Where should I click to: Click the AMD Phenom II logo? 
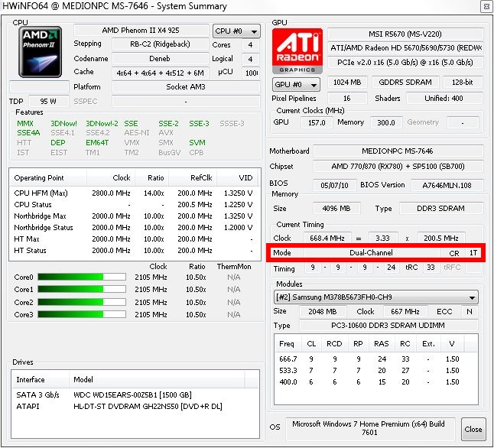[40, 52]
